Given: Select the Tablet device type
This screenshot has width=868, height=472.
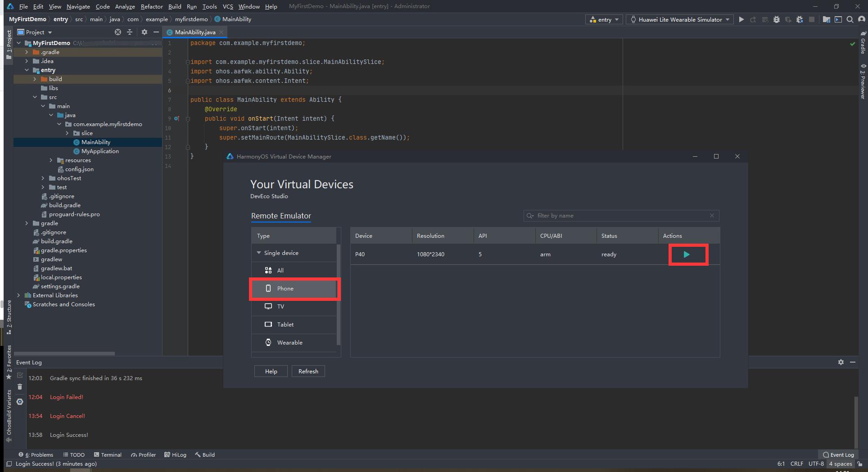Looking at the screenshot, I should coord(294,325).
